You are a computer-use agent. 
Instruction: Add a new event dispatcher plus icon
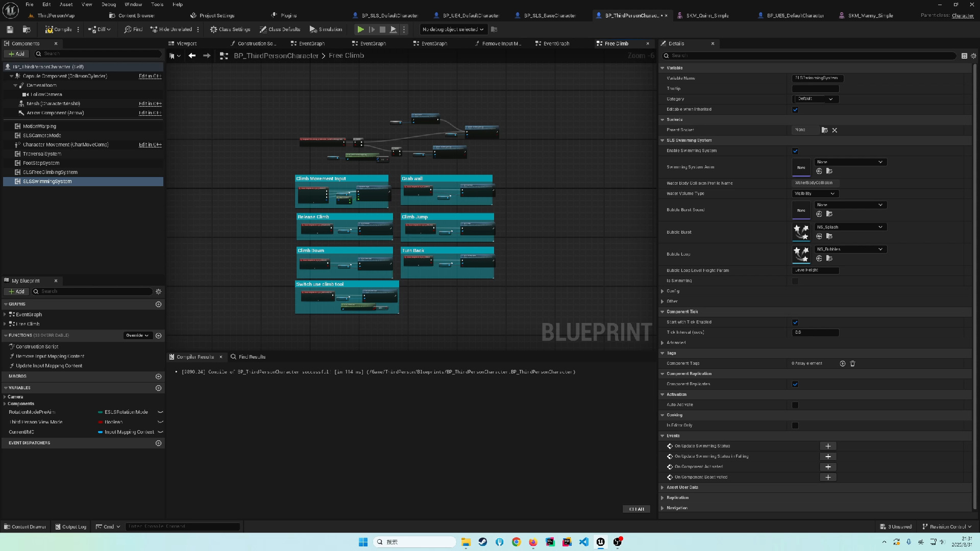(x=158, y=443)
